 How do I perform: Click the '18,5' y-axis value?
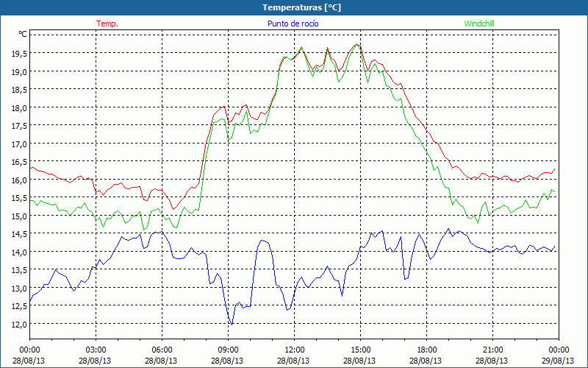pyautogui.click(x=18, y=90)
